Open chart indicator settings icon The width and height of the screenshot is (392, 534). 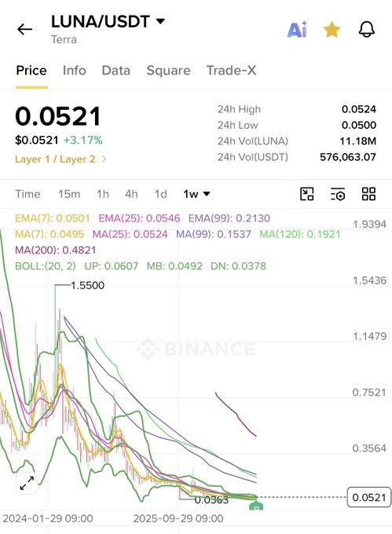coord(338,194)
